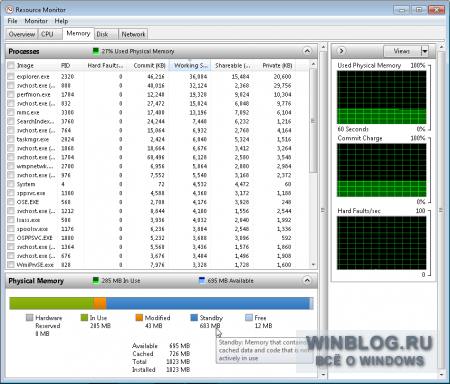Click the gray Hardware Reserved legend square
The image size is (450, 384).
tap(29, 318)
